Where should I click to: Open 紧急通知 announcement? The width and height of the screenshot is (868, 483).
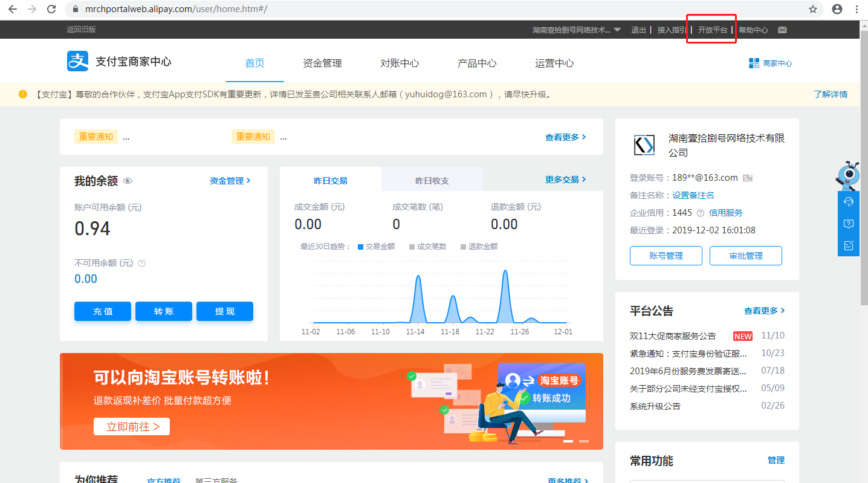click(688, 354)
